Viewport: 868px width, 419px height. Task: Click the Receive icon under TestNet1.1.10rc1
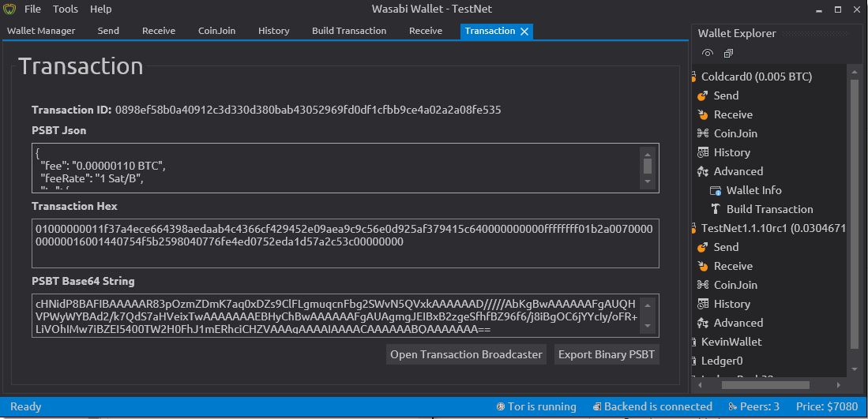coord(702,266)
